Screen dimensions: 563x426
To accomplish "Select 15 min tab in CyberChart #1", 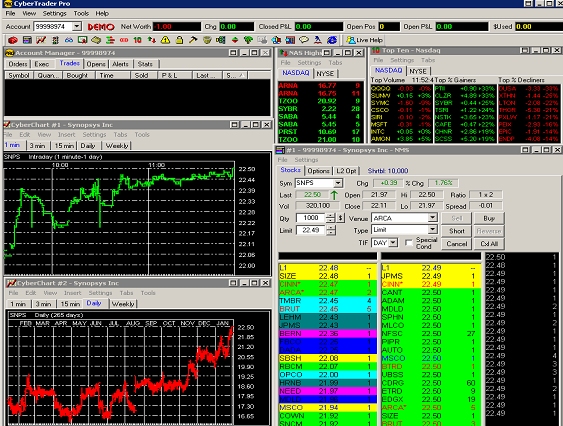I will [64, 145].
